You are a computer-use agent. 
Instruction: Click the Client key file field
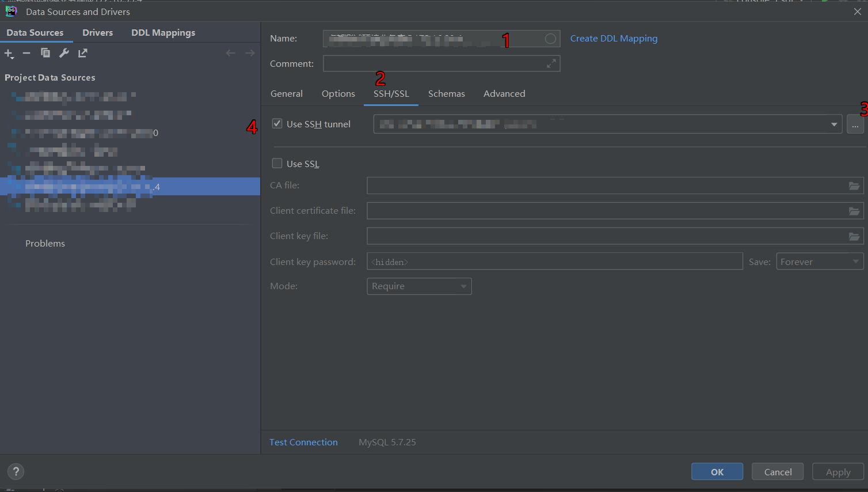click(x=615, y=236)
